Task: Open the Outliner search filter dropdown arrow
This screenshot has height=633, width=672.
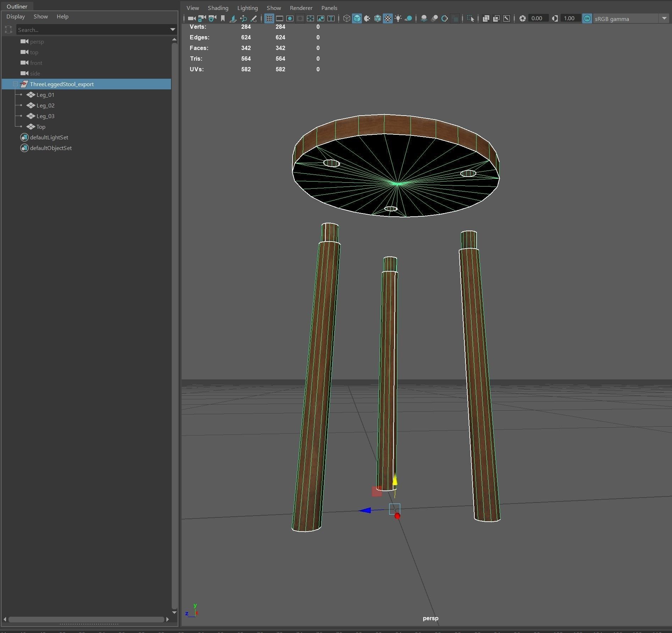Action: 173,29
